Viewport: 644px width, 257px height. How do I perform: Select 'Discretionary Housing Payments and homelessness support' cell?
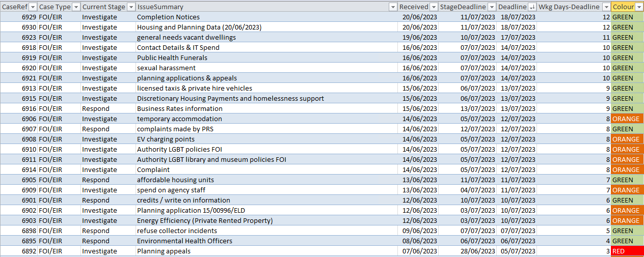pos(266,98)
